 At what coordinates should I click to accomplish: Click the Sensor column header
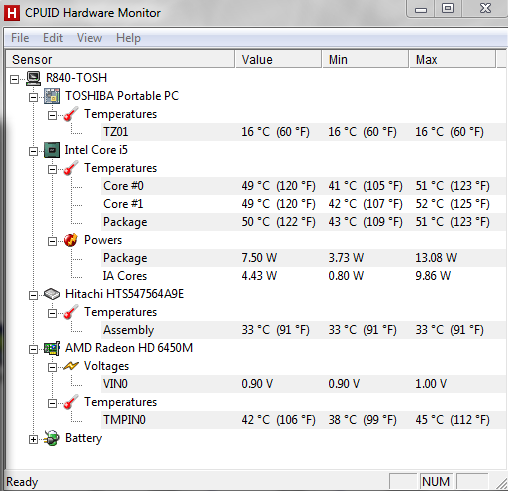[120, 59]
